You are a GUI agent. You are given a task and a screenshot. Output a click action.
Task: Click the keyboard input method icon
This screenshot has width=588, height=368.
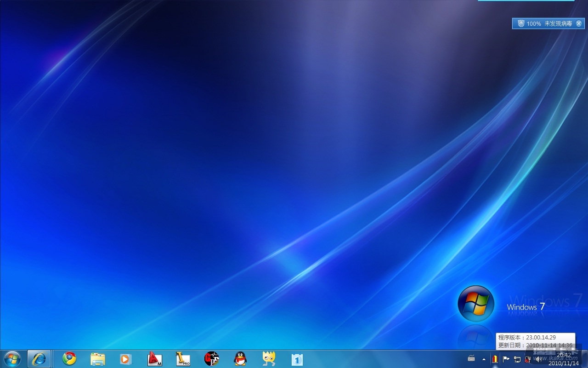(471, 359)
